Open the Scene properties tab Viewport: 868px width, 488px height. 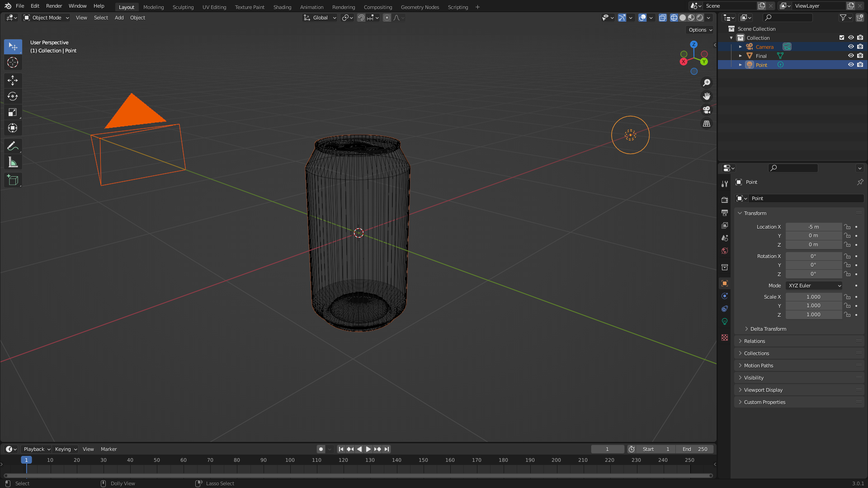coord(725,238)
